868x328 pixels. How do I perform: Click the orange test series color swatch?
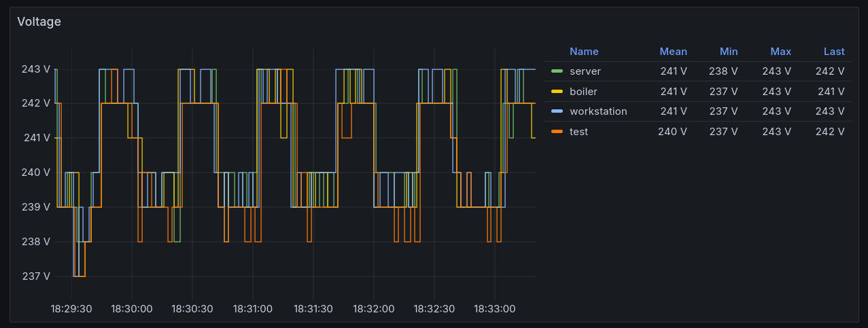tap(557, 132)
